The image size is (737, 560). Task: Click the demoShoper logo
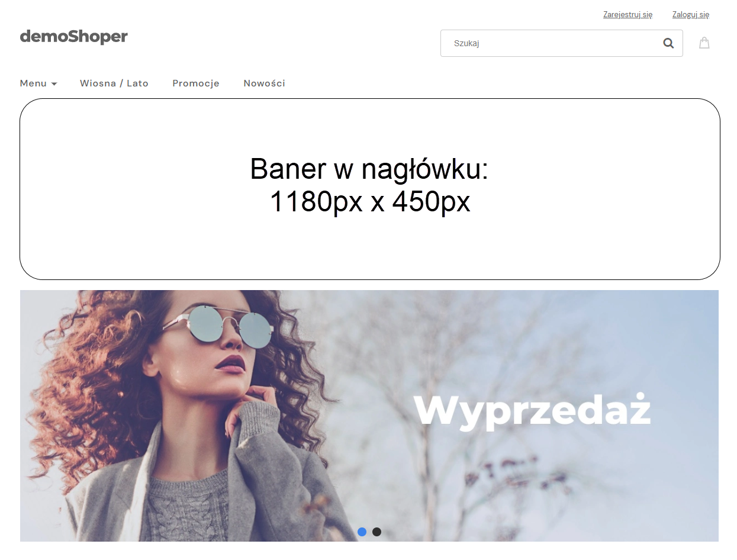[74, 37]
